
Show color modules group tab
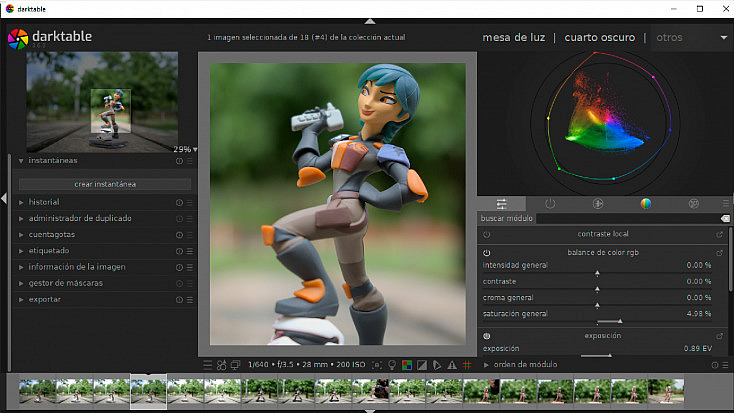point(646,203)
